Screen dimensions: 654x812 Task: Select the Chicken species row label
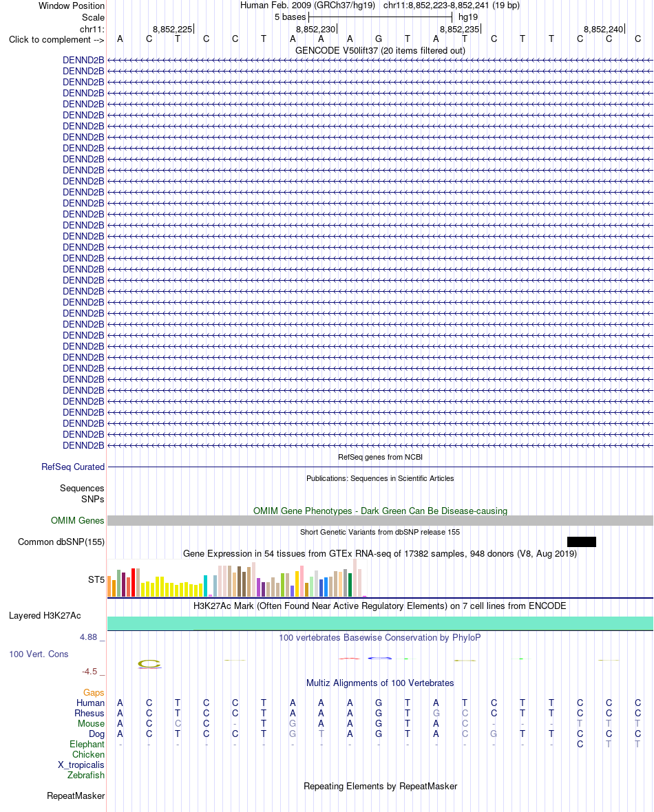89,754
